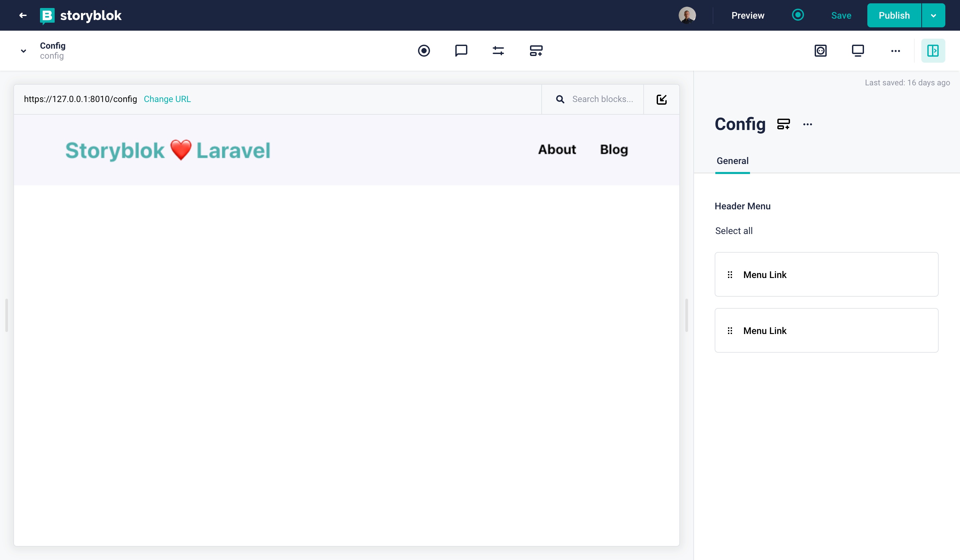The width and height of the screenshot is (960, 560).
Task: Publish the Config story
Action: pos(894,15)
